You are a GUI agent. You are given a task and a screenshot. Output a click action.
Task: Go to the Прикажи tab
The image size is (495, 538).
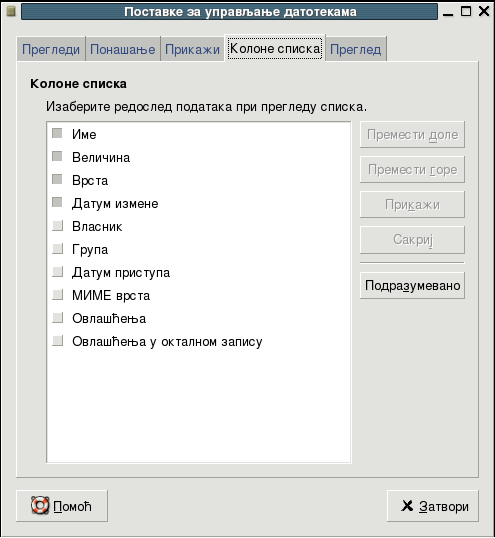point(192,49)
